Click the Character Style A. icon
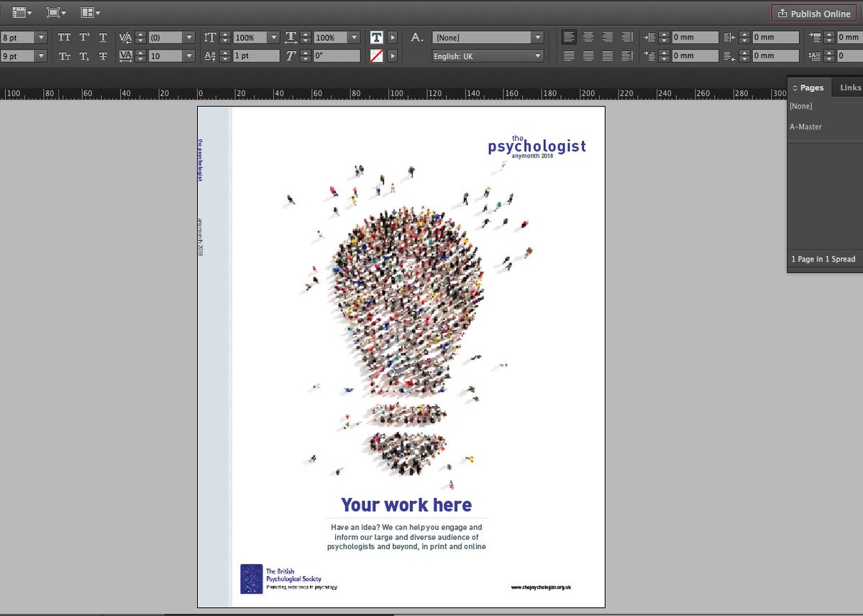This screenshot has height=616, width=863. click(x=417, y=37)
